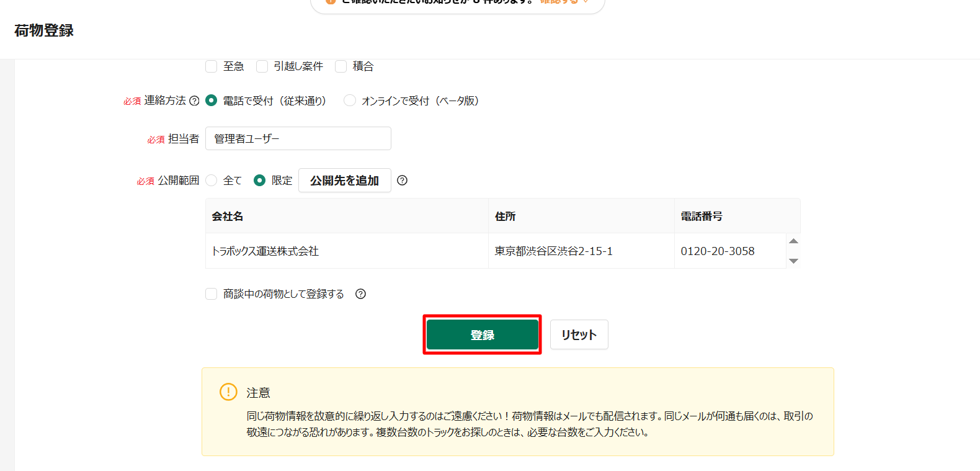Click help icon next to 連絡方法
Viewport: 980px width, 471px height.
[x=194, y=101]
